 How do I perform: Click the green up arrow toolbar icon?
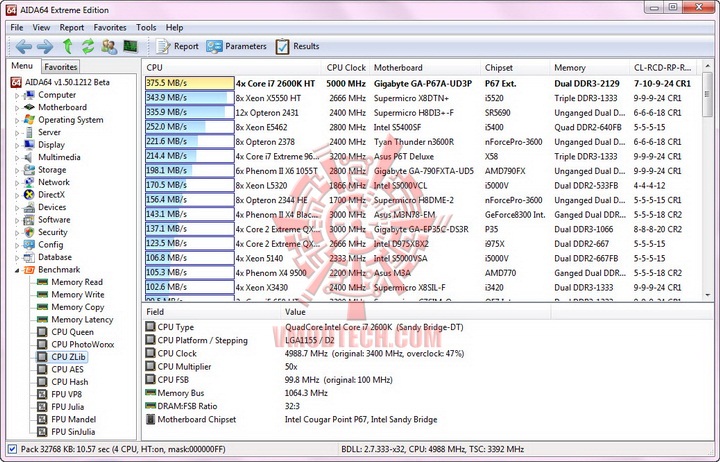coord(68,46)
